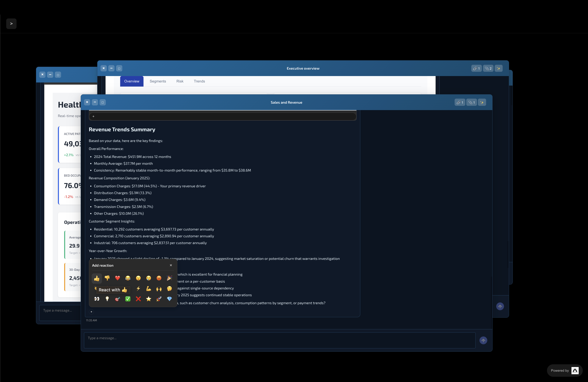
Task: React with the thumbs up emoji
Action: point(97,278)
